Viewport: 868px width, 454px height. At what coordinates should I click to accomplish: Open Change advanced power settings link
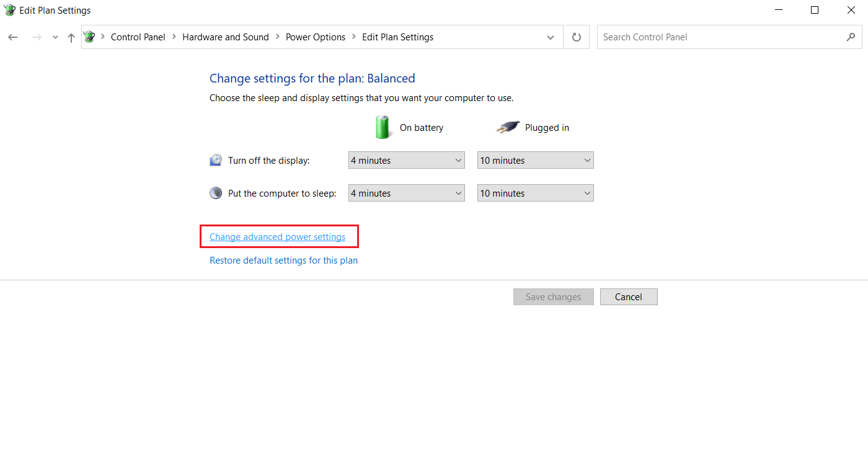click(x=278, y=237)
